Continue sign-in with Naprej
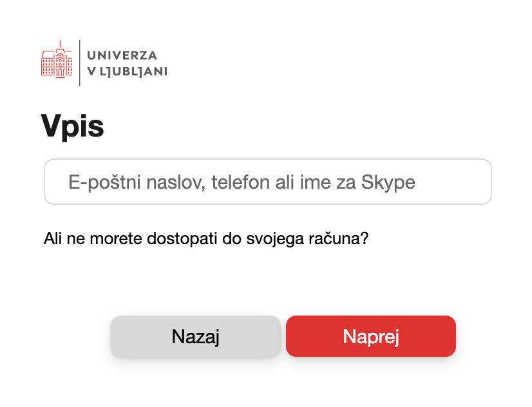The height and width of the screenshot is (407, 532). 371,336
